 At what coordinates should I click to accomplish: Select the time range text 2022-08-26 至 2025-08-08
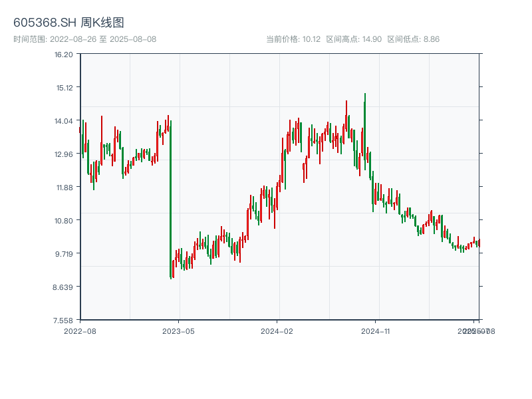tap(103, 39)
